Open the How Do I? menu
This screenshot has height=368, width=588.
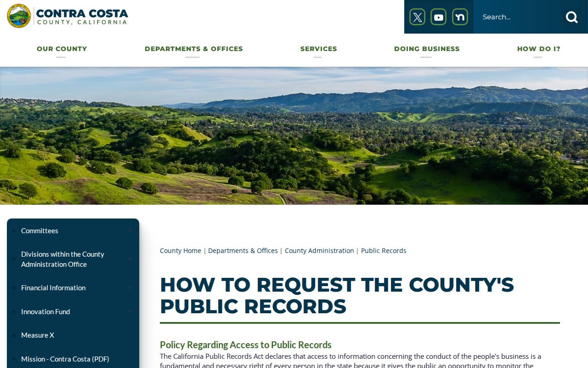(x=538, y=49)
